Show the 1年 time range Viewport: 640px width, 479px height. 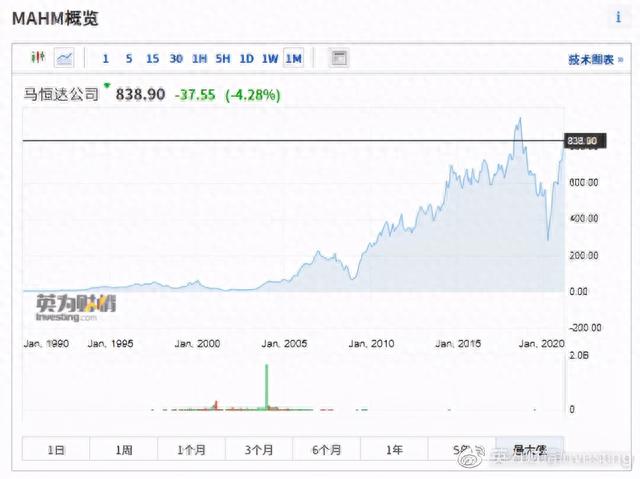[x=394, y=450]
